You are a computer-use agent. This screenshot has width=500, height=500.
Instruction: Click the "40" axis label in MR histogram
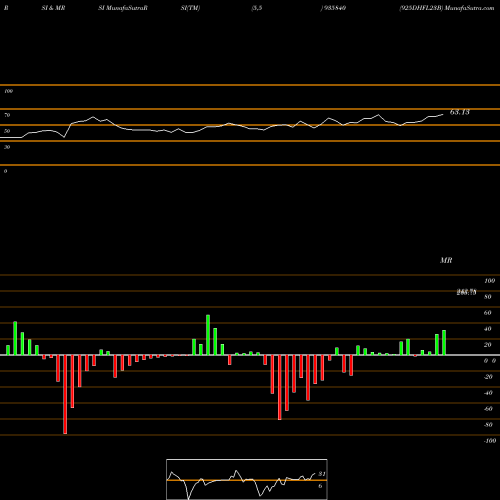click(488, 329)
